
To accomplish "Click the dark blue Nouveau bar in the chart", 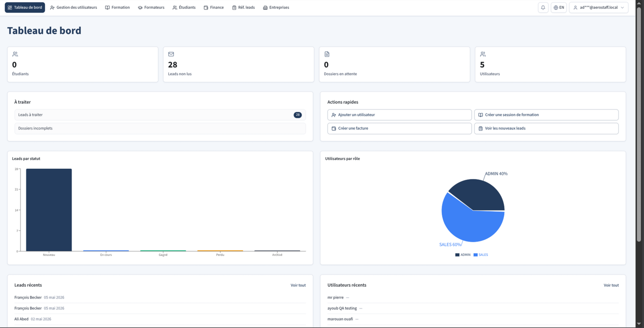I will point(49,210).
